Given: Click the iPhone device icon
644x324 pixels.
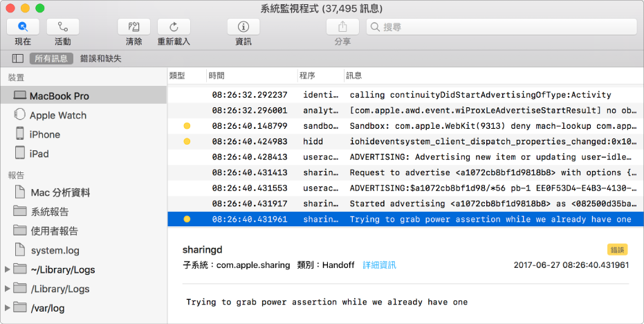Looking at the screenshot, I should [19, 133].
